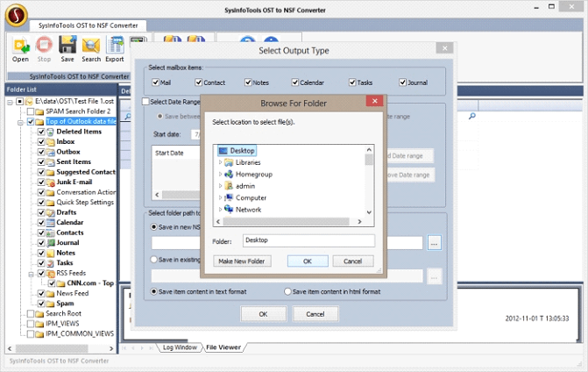Image resolution: width=588 pixels, height=372 pixels.
Task: Click Cancel in Browse For Folder dialog
Action: tap(352, 261)
